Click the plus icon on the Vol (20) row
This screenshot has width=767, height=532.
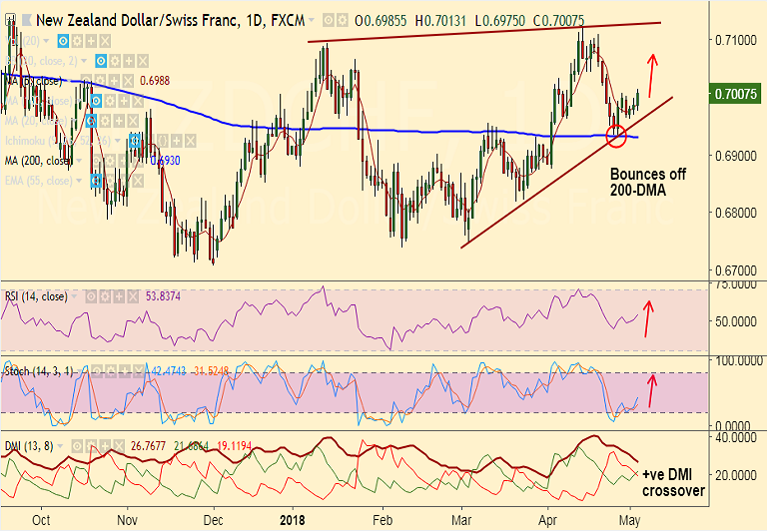tap(91, 41)
